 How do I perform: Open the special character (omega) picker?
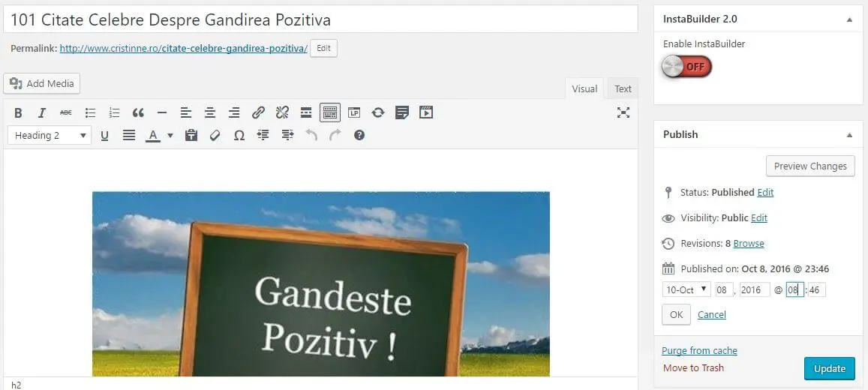click(x=239, y=136)
